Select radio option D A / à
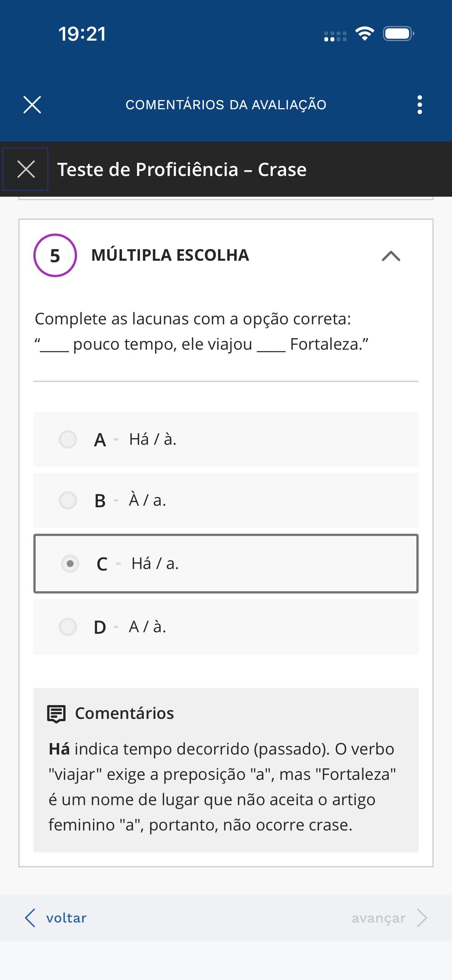The image size is (452, 980). [68, 627]
